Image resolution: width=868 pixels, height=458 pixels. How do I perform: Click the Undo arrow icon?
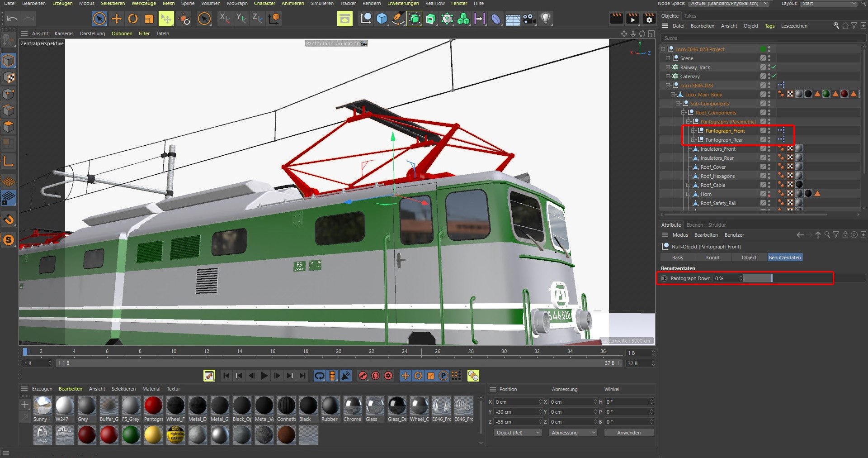pos(12,19)
